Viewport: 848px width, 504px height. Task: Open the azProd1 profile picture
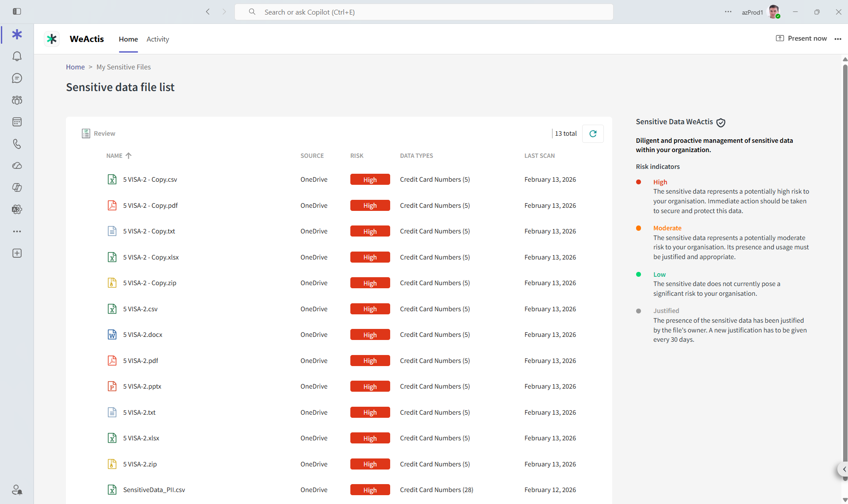pyautogui.click(x=774, y=12)
